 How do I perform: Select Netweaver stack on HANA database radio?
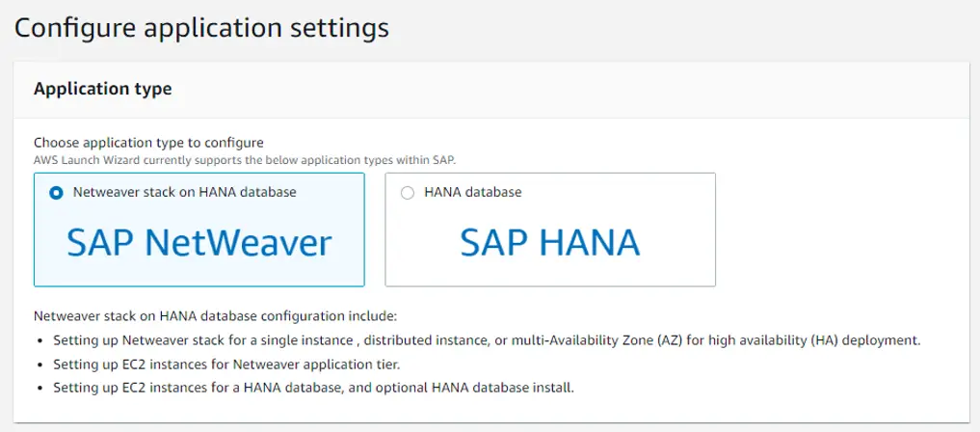pos(56,193)
